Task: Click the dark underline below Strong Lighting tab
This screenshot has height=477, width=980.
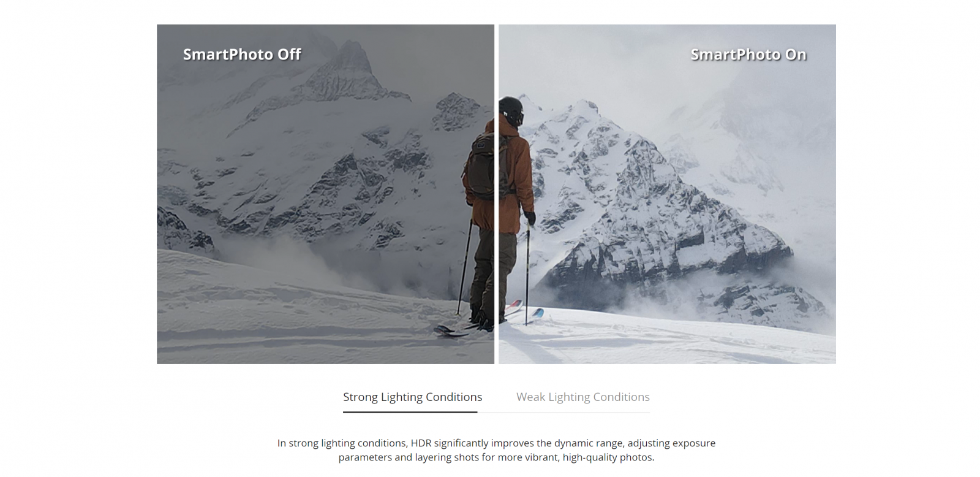Action: point(410,412)
